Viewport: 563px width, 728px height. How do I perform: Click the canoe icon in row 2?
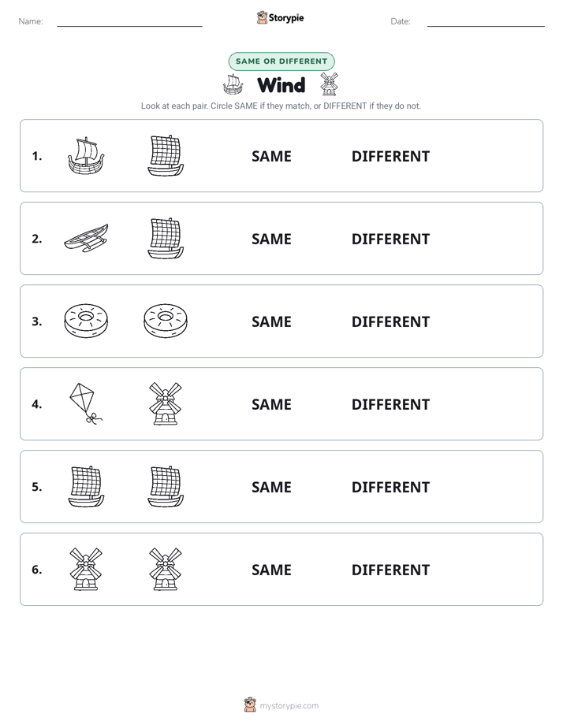[86, 238]
